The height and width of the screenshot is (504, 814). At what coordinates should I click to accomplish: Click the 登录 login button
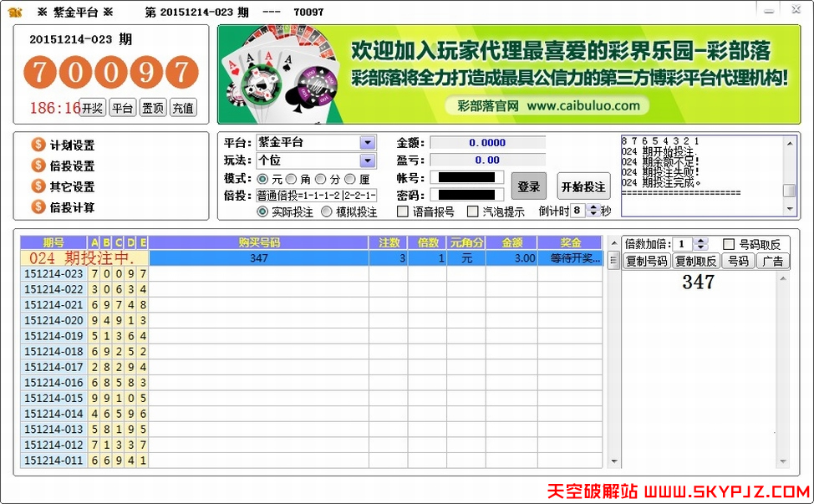[x=529, y=186]
